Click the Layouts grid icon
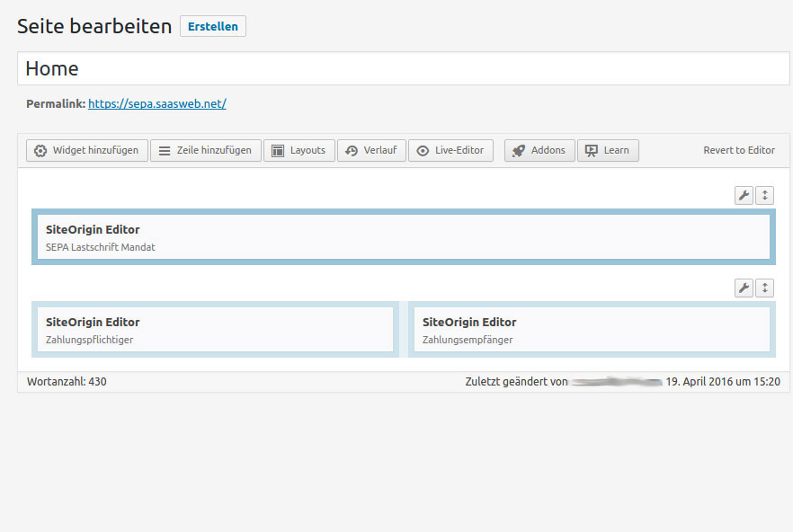The image size is (793, 532). click(278, 151)
